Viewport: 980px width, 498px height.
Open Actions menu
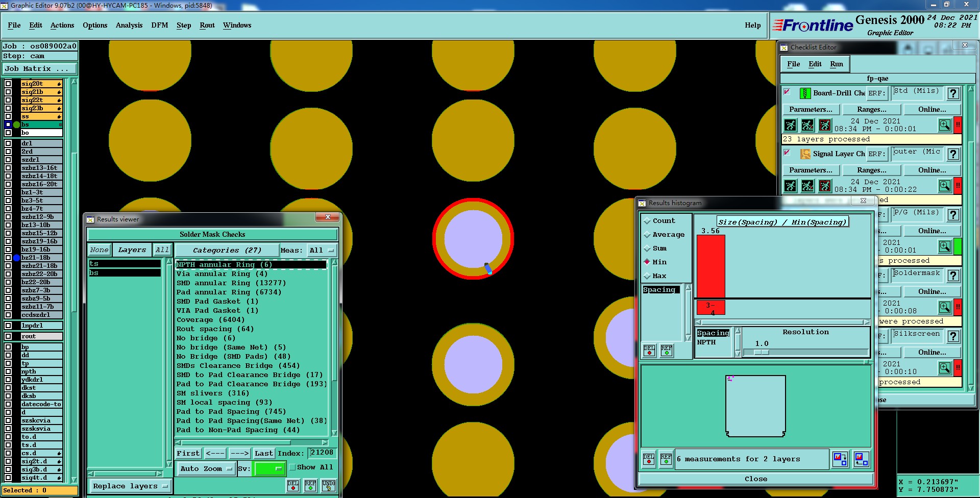coord(62,25)
